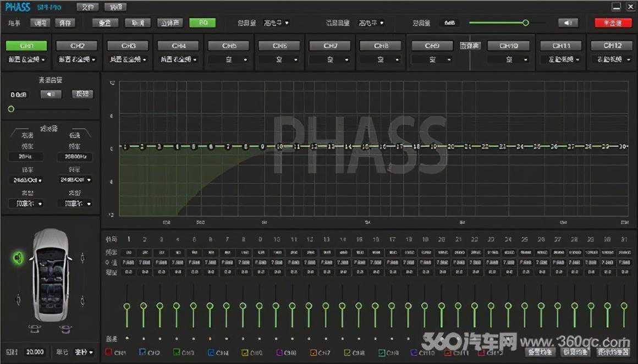
Task: Switch to the CH5 channel tab
Action: [229, 46]
